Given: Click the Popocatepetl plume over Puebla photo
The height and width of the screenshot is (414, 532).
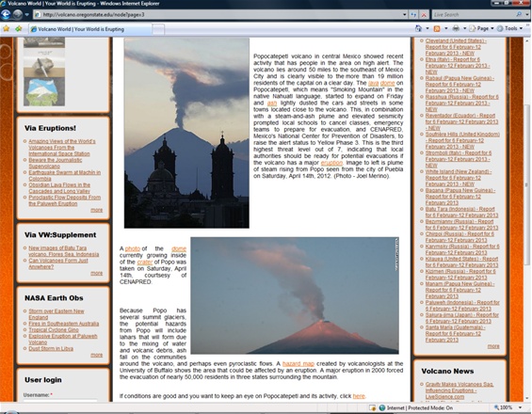Looking at the screenshot, I should coord(186,133).
